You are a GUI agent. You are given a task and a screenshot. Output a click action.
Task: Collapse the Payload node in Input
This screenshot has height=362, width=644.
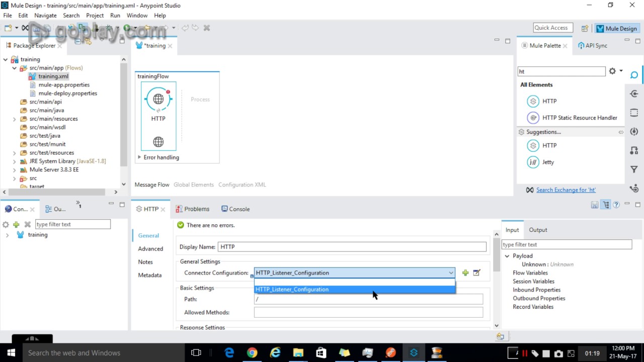(507, 256)
